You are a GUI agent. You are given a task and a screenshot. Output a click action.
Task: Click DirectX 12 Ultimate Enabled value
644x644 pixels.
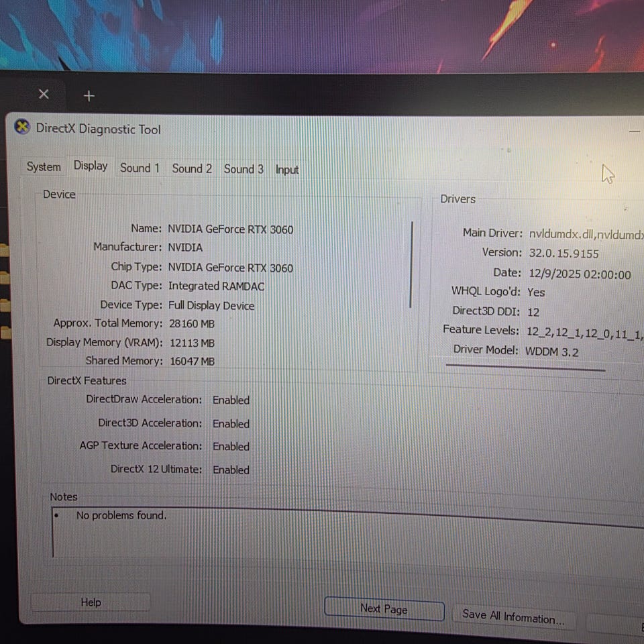click(231, 470)
